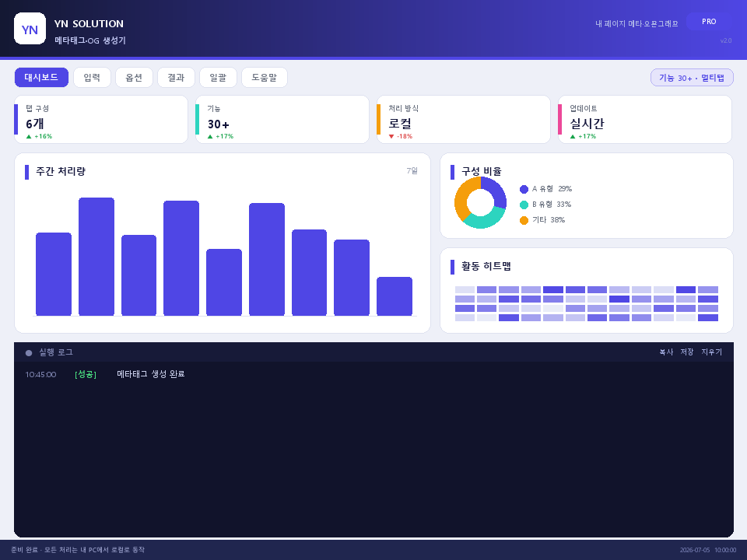The width and height of the screenshot is (747, 560).
Task: Click 저장 in the log header
Action: (x=687, y=352)
